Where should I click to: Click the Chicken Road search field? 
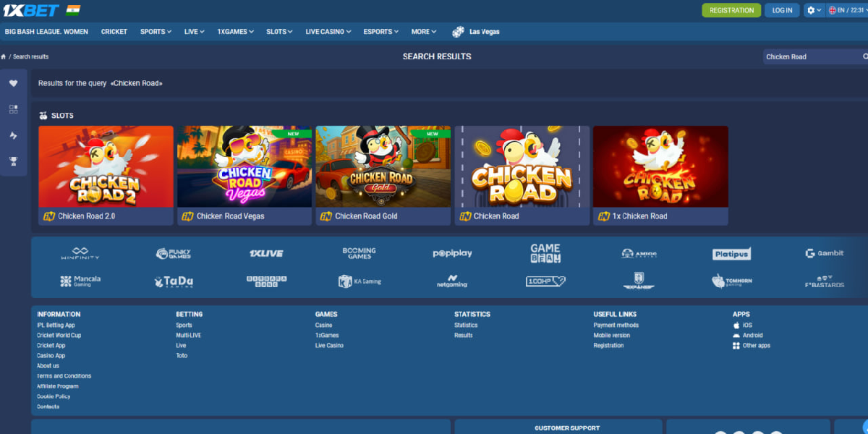[810, 56]
